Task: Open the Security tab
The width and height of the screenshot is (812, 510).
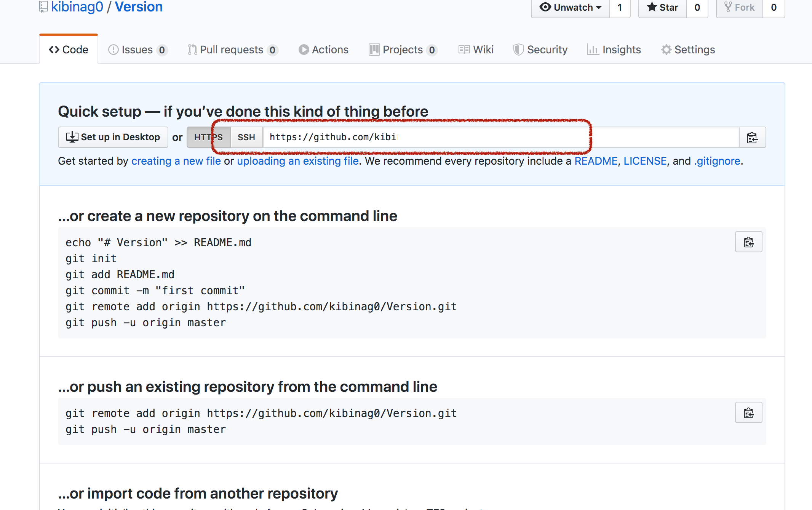Action: tap(540, 50)
